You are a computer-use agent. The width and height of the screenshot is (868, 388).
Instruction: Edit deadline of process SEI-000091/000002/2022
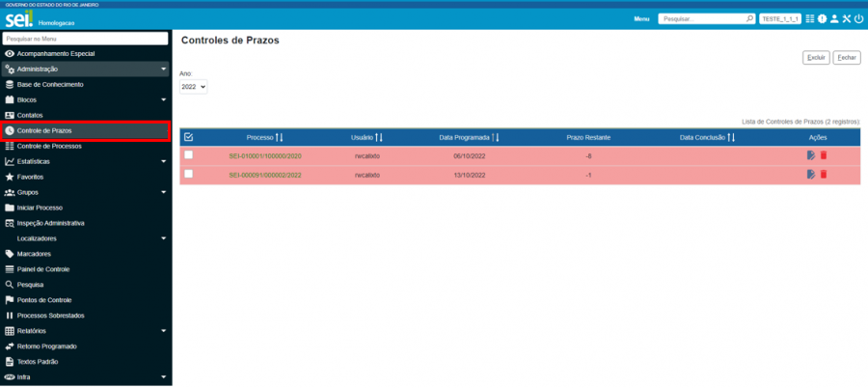[x=811, y=174]
